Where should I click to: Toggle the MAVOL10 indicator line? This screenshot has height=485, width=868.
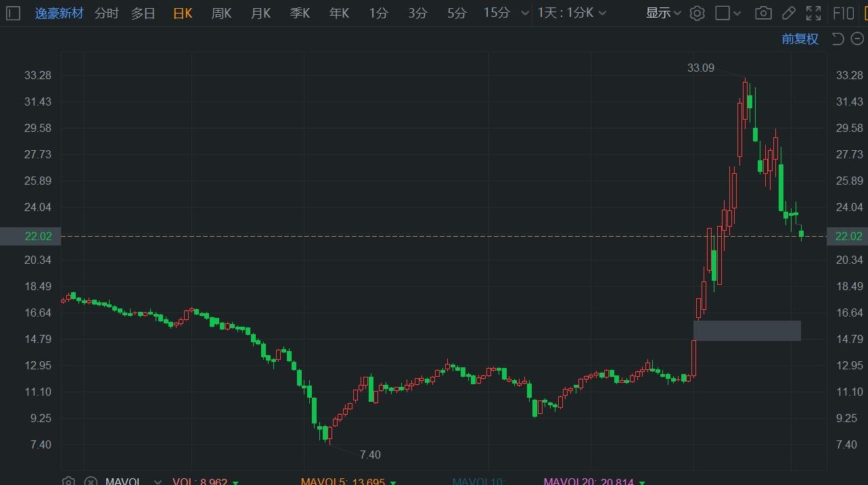478,482
